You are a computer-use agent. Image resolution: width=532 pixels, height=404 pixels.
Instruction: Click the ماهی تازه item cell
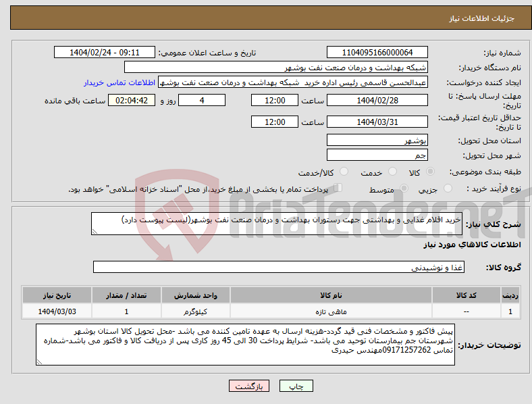[331, 311]
